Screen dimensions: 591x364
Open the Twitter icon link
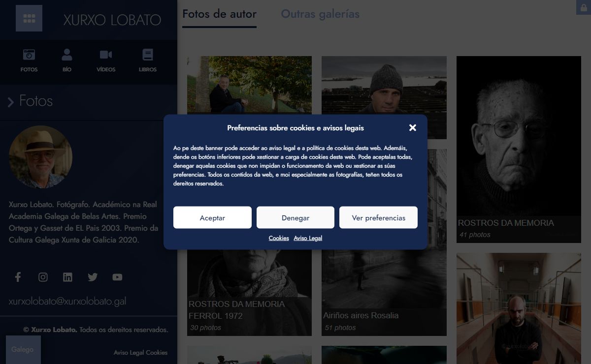click(x=93, y=277)
